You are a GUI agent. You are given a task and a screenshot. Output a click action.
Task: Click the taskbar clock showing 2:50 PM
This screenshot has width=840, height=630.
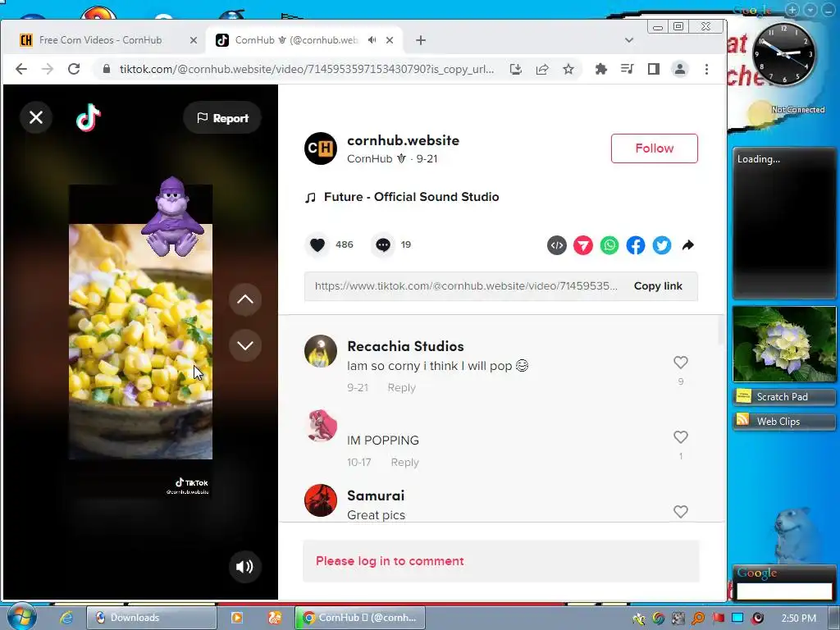pyautogui.click(x=798, y=619)
